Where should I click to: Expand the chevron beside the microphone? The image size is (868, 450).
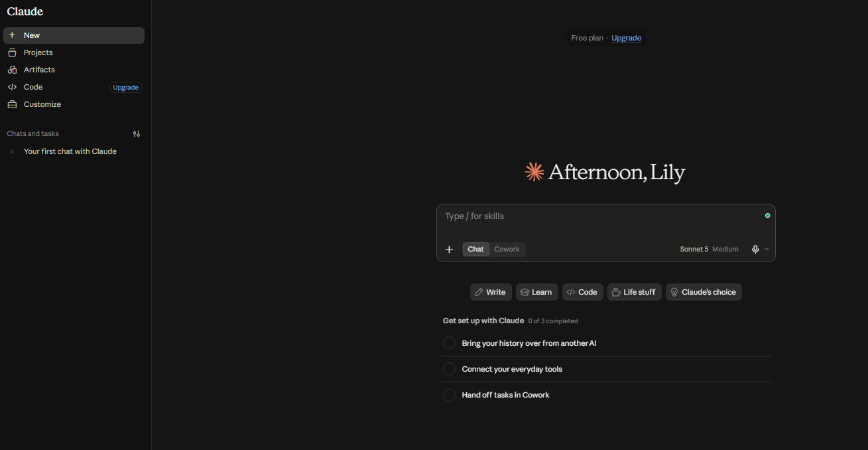pos(767,250)
